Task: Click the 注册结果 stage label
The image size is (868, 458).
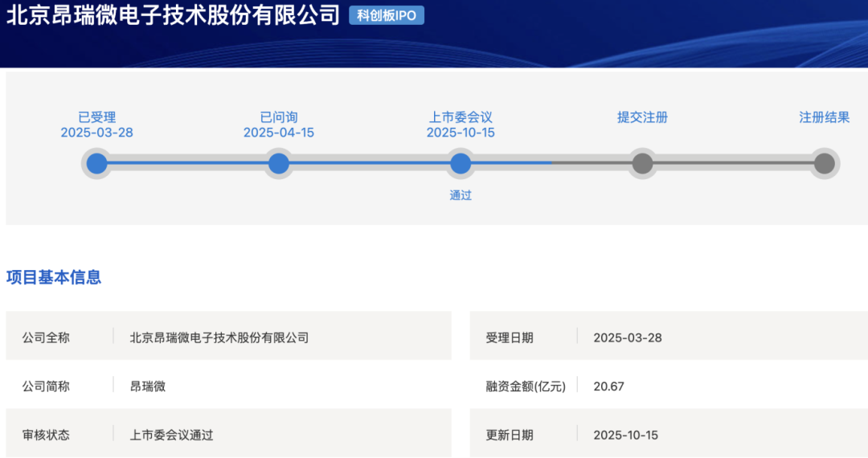Action: [x=824, y=117]
